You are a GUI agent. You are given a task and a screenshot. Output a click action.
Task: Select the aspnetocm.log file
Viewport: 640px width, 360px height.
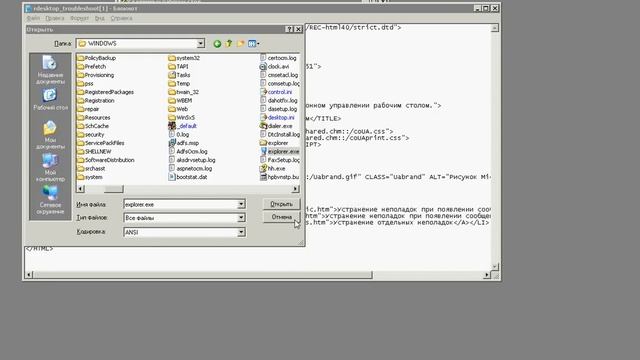[190, 169]
